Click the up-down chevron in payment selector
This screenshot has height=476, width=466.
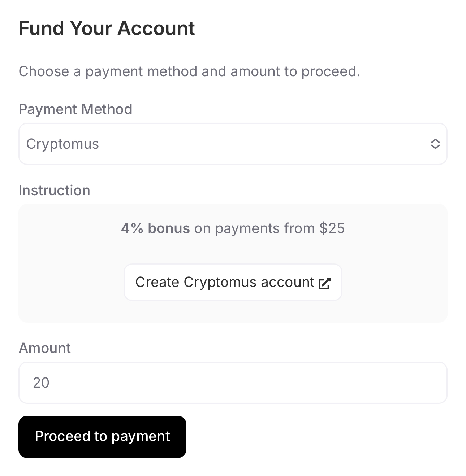click(x=435, y=144)
